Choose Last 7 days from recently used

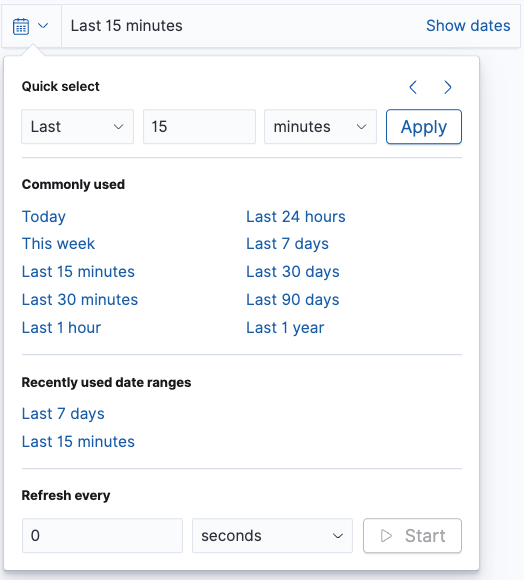coord(63,414)
